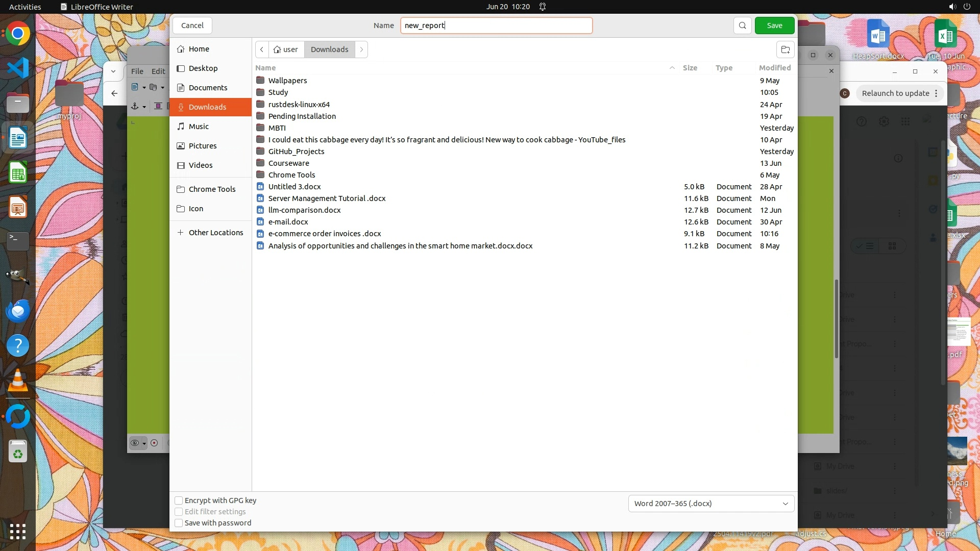The height and width of the screenshot is (551, 980).
Task: Open Pictures in the sidebar
Action: [x=203, y=146]
